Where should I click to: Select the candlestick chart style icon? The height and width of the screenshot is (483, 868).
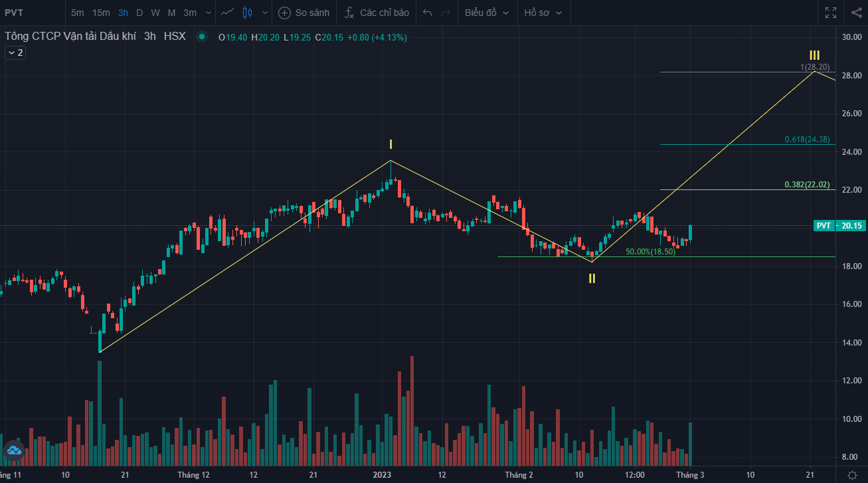[248, 13]
